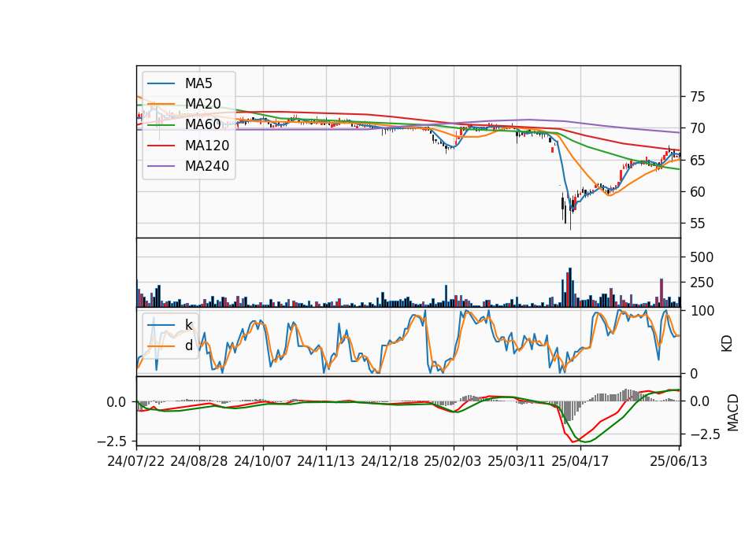756x543 pixels.
Task: Click the red MA120 legend line swatch
Action: (x=161, y=146)
